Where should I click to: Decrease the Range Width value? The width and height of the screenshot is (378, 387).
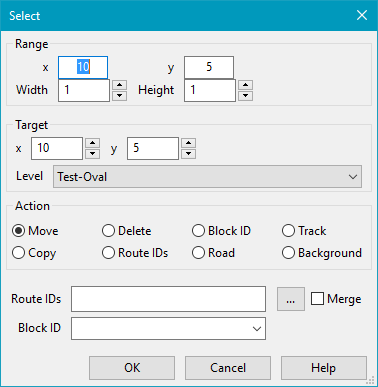tap(119, 96)
